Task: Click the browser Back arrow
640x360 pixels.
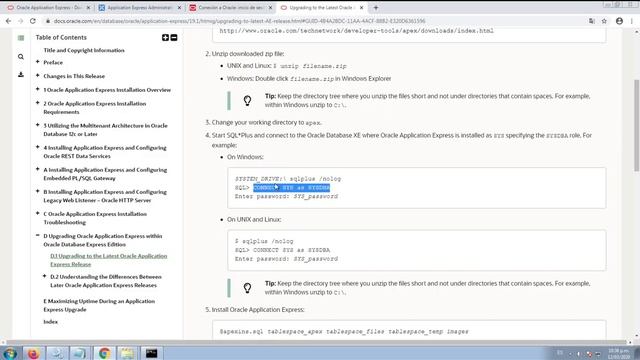Action: click(x=8, y=21)
